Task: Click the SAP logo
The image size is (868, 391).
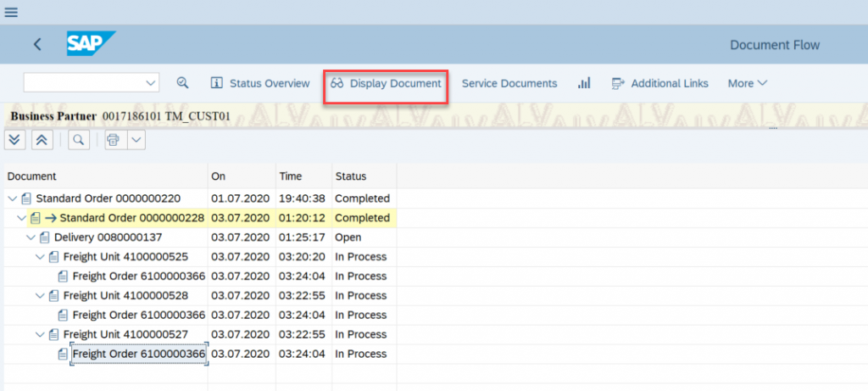Action: pos(91,43)
